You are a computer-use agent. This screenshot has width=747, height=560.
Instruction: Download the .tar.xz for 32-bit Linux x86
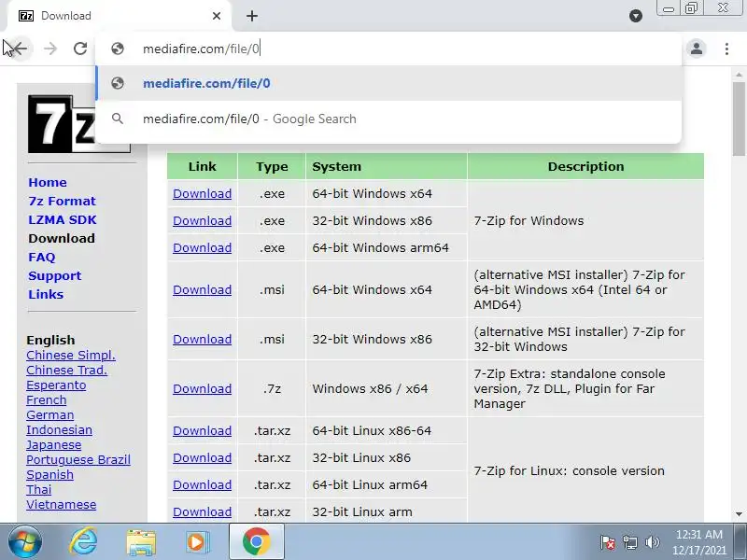pyautogui.click(x=202, y=458)
